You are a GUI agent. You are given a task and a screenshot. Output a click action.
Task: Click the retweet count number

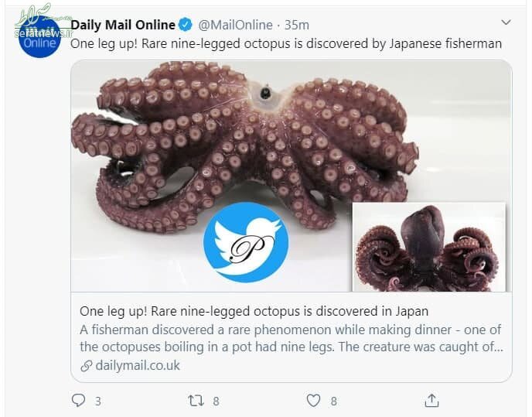216,402
